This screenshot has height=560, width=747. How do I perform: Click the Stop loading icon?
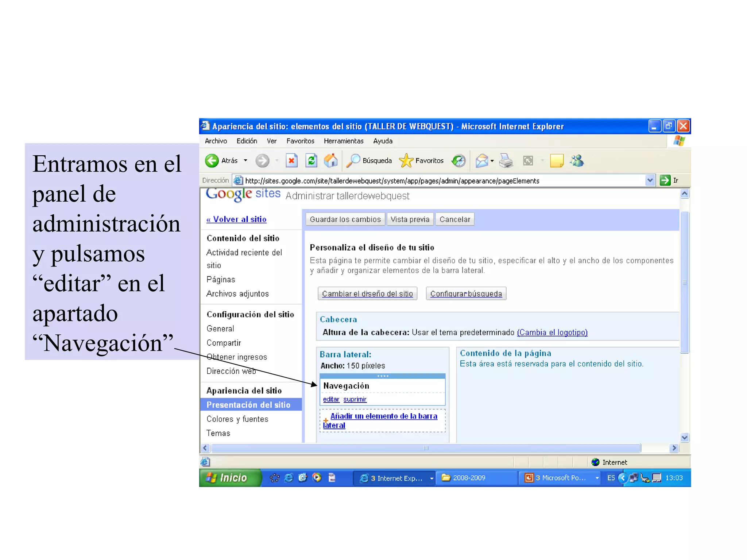[291, 161]
